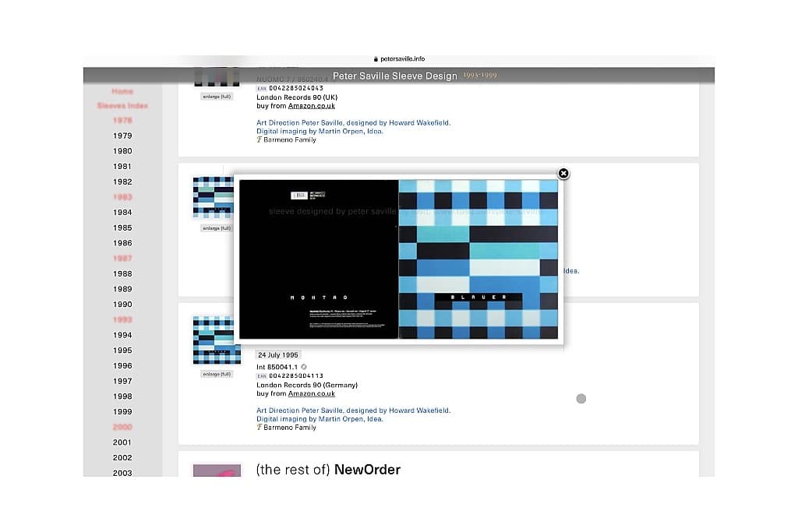Click the font icon beside Barmeno Family in Germany entry

(x=259, y=427)
